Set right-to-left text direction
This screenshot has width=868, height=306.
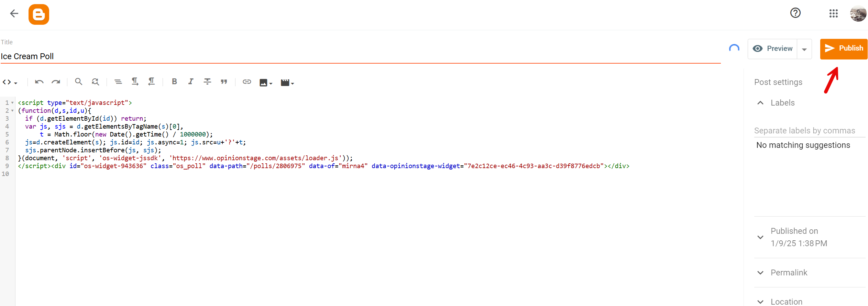151,82
